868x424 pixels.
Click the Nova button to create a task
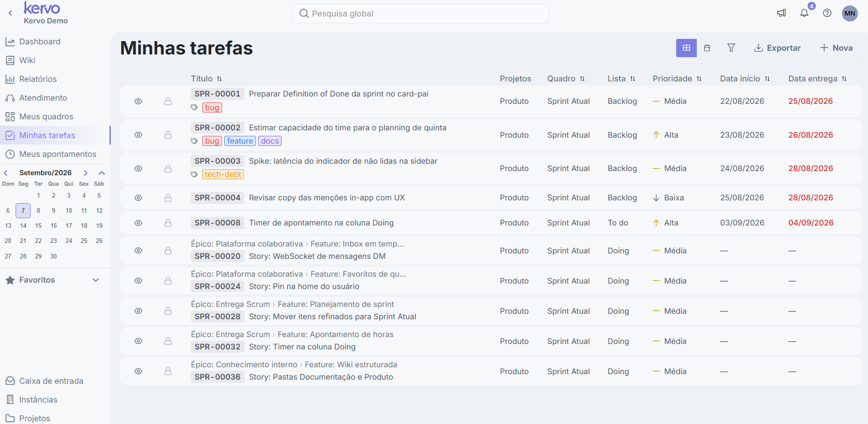[836, 48]
